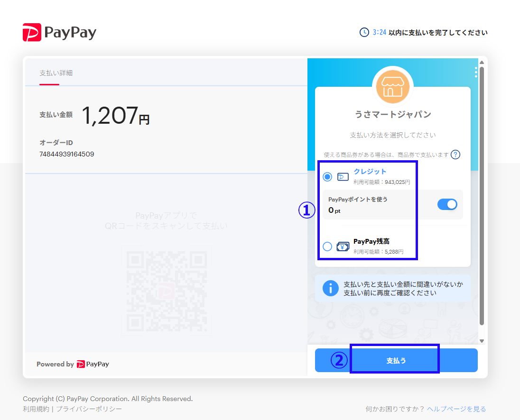Open the プライバシーポリシー link
The height and width of the screenshot is (420, 520).
pos(89,409)
